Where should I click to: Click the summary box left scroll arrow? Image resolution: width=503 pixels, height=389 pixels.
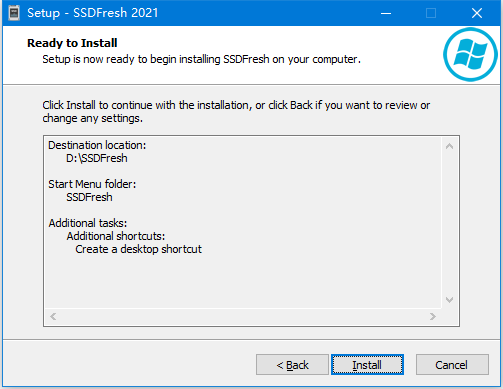click(x=53, y=316)
